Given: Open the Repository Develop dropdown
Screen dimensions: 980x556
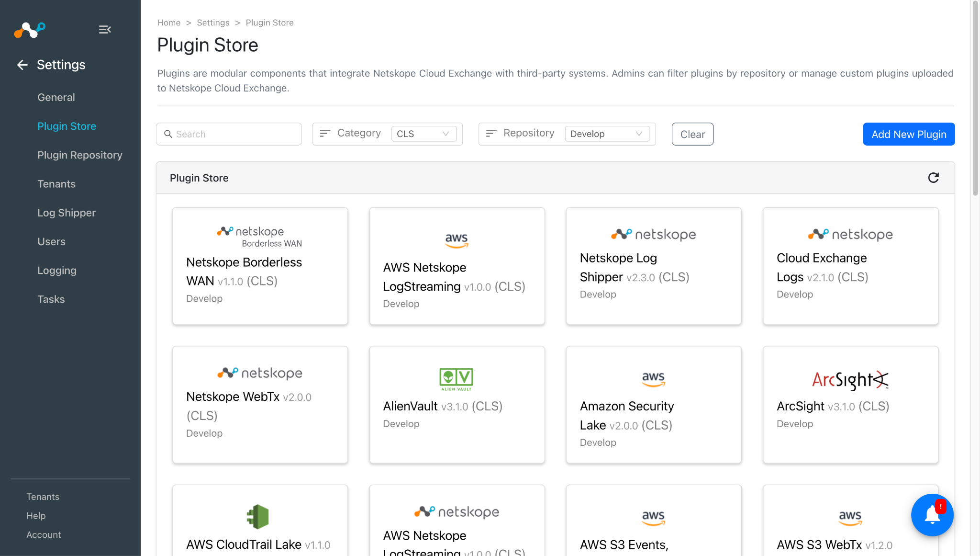Looking at the screenshot, I should tap(607, 134).
